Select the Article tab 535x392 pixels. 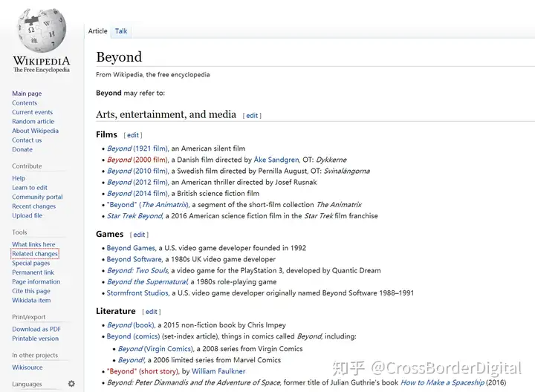[97, 31]
